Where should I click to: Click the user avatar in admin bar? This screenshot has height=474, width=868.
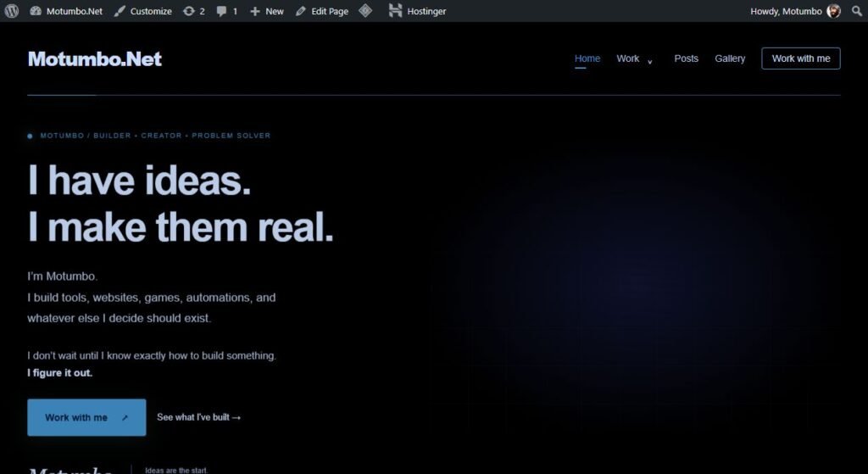pyautogui.click(x=834, y=11)
